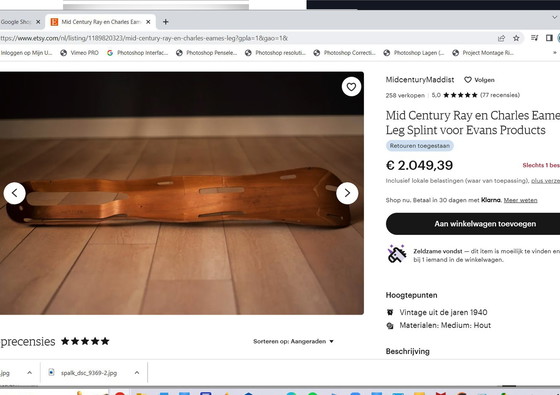Open the media control icon in toolbar

pos(535,38)
